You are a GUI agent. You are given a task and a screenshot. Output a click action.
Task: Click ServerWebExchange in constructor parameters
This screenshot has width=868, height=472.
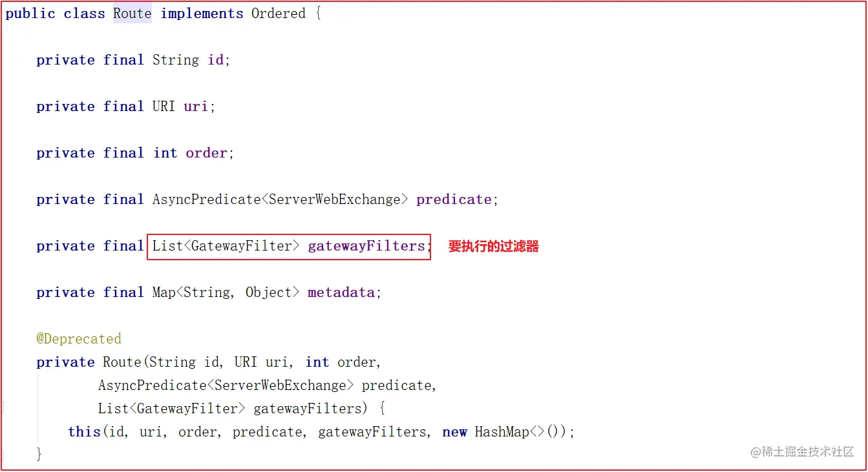280,385
